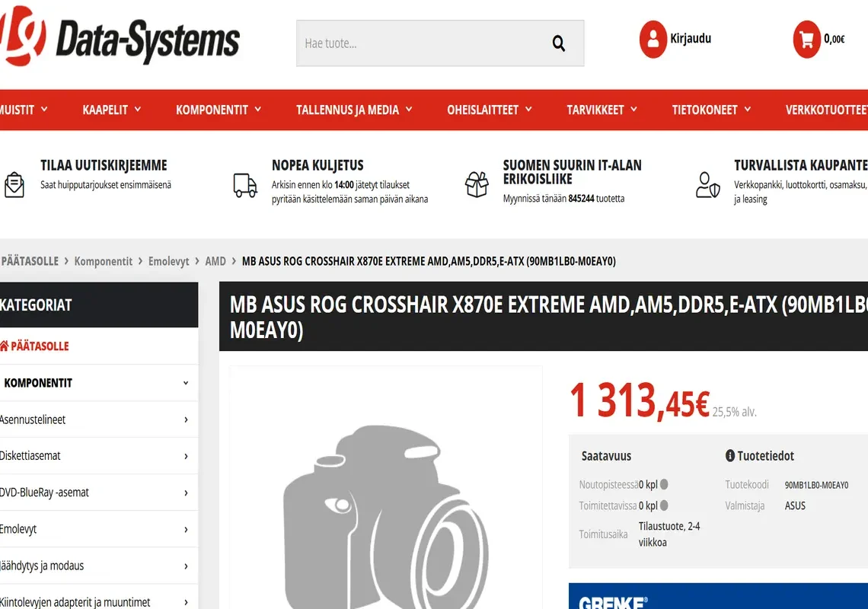Click the Tilaustuote, 2-4 viikkoa delivery time
This screenshot has width=868, height=609.
pos(669,534)
